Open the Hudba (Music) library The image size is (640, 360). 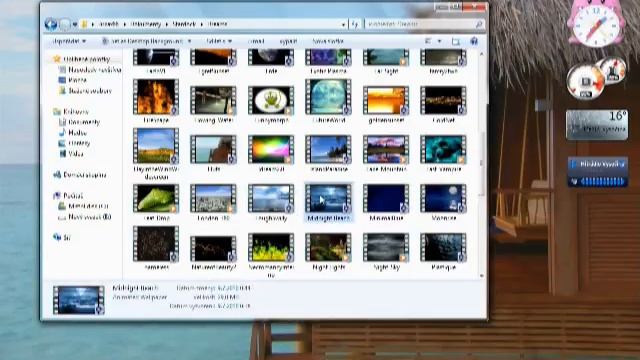tap(73, 133)
